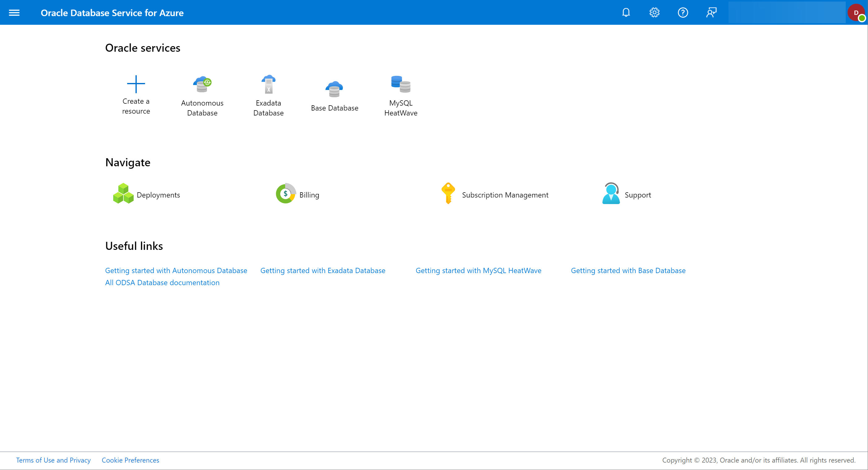Open the user avatar D profile
This screenshot has height=470, width=868.
(856, 13)
